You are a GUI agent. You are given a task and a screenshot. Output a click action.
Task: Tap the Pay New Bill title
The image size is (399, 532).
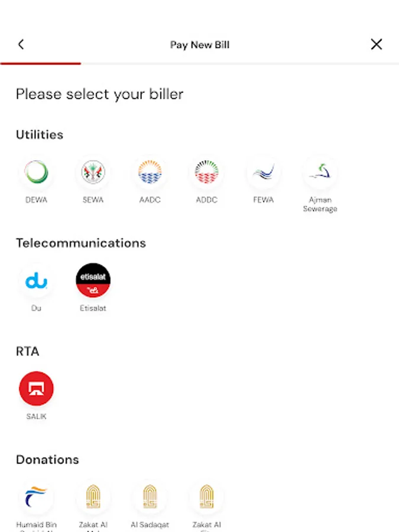pyautogui.click(x=199, y=44)
